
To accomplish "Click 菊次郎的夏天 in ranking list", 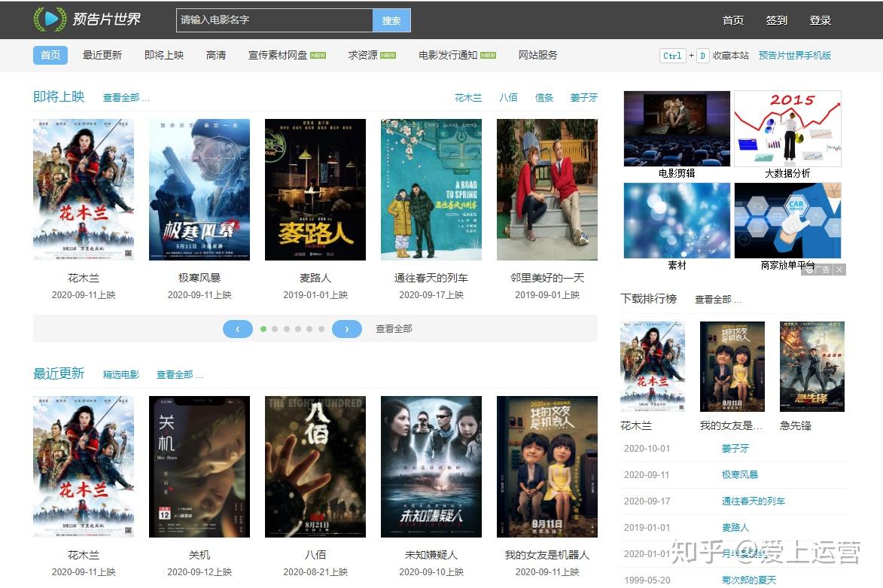I will click(749, 580).
